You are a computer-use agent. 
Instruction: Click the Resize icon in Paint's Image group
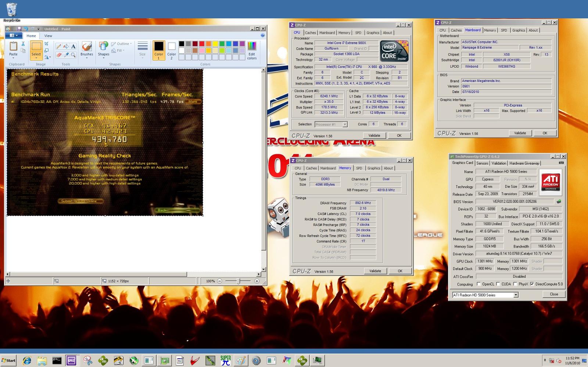[47, 50]
